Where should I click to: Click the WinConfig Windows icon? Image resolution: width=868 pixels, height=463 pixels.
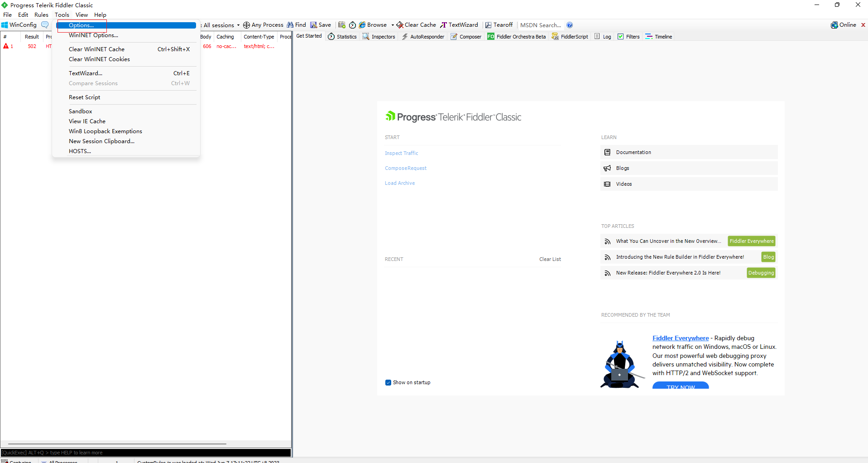coord(5,25)
